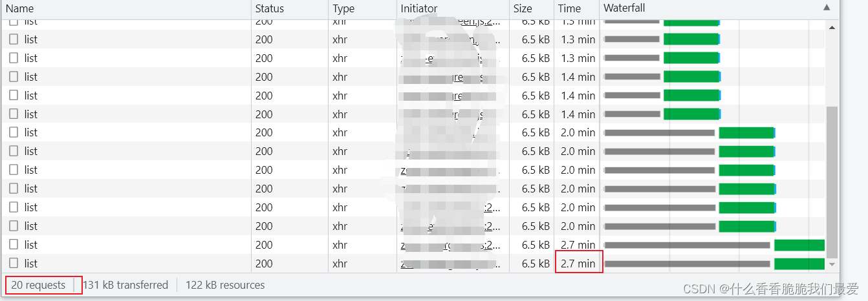Click the file icon of the first 2.7 min request
The image size is (868, 301).
pyautogui.click(x=14, y=245)
